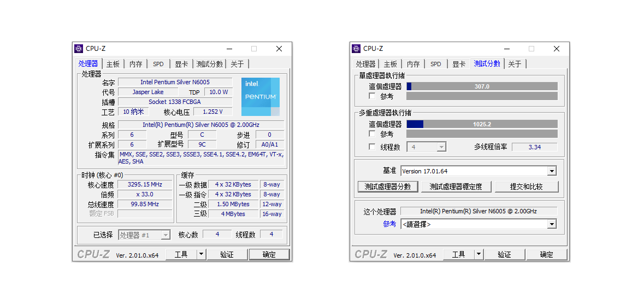This screenshot has height=297, width=644.
Task: Click the TDP 10.0 W value
Action: pos(218,92)
